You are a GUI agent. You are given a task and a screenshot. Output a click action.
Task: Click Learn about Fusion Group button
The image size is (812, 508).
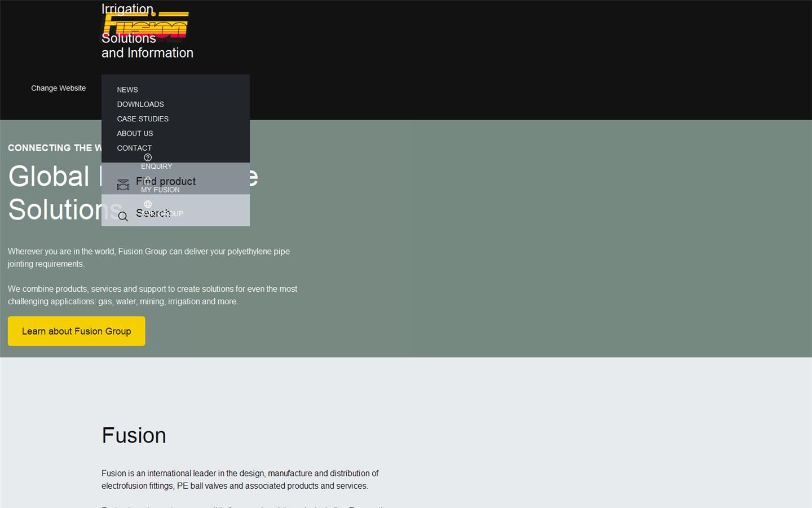76,331
